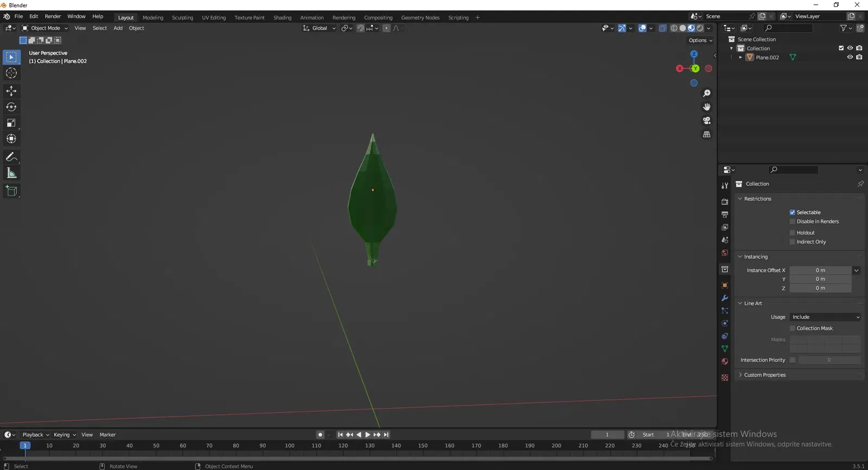This screenshot has width=868, height=470.
Task: Pin the Collection properties panel
Action: (860, 184)
